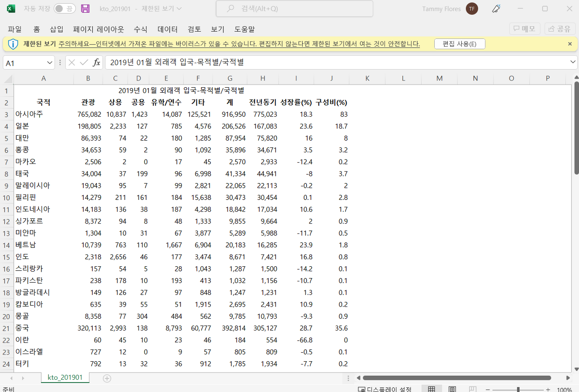Click the zoom slider handle
The image size is (579, 392).
[518, 390]
